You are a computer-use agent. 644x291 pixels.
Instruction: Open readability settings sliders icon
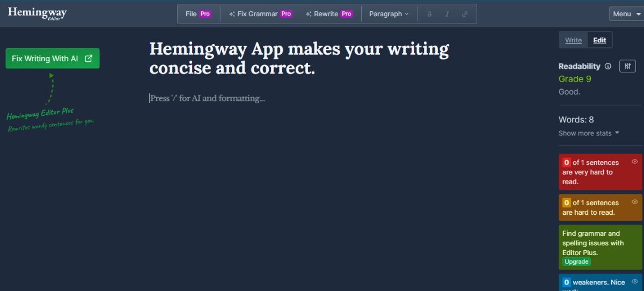(x=627, y=66)
